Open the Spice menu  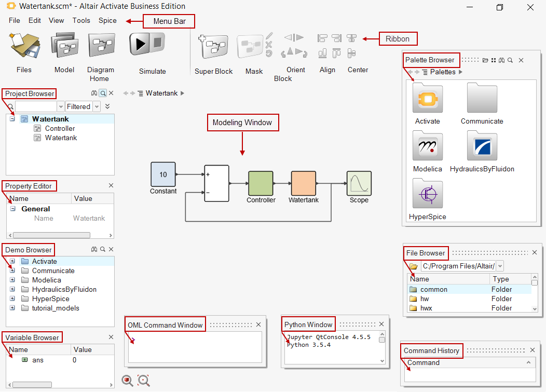[x=107, y=21]
